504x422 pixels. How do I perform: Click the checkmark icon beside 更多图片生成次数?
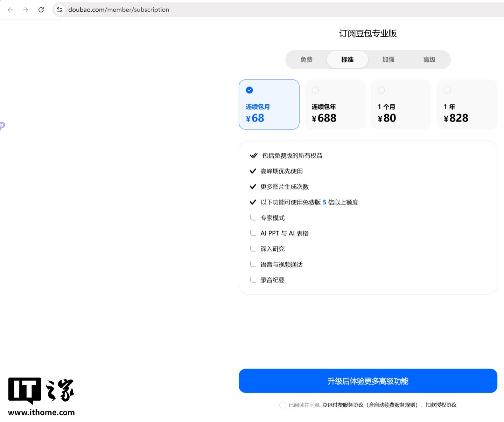[253, 187]
